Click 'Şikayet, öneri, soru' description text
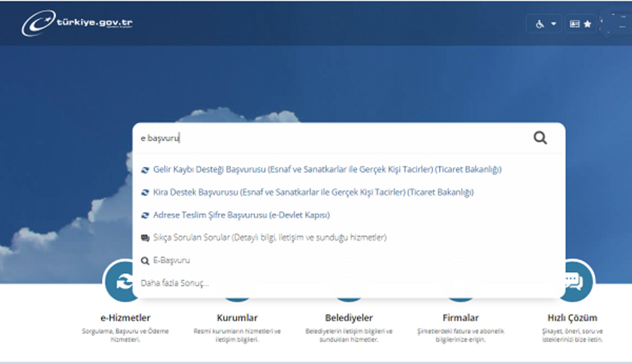 (x=572, y=335)
